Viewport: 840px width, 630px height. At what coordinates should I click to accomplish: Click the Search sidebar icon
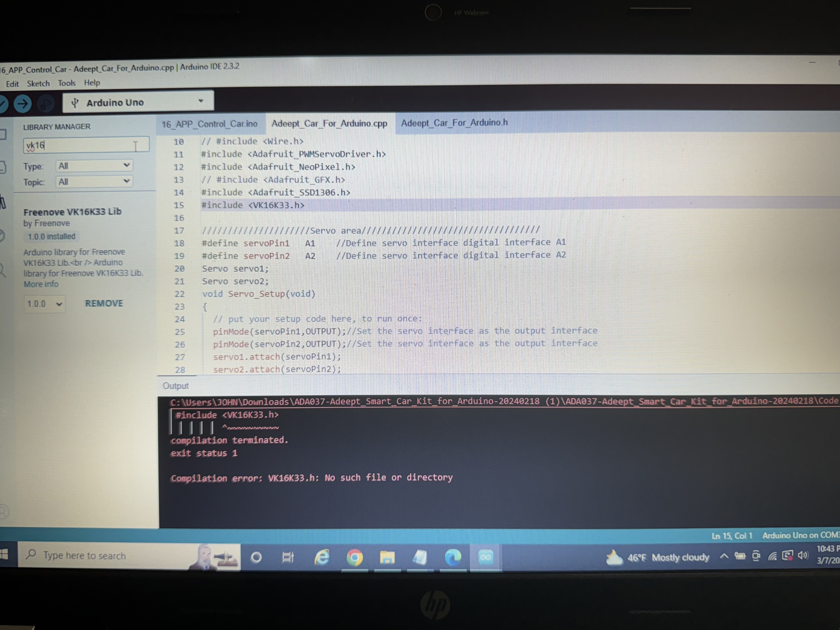click(3, 271)
